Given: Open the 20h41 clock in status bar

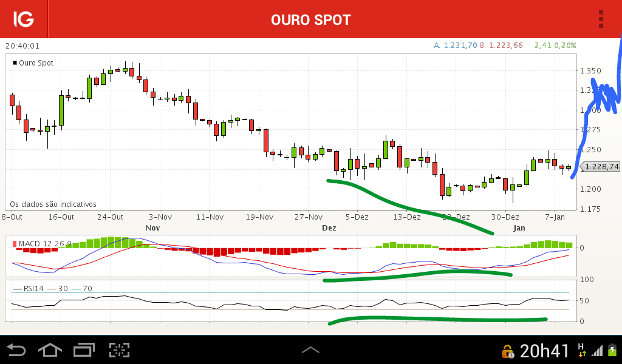Looking at the screenshot, I should (x=544, y=351).
